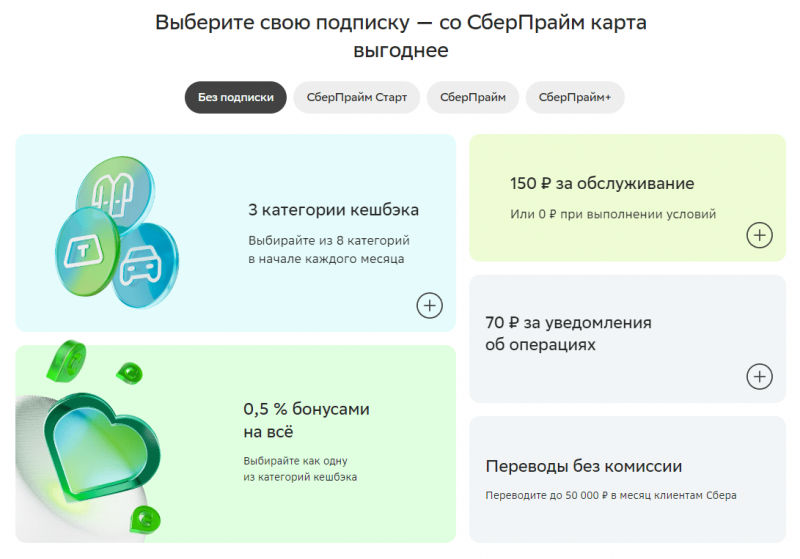Expand 70 ₽ за уведомления plus icon
The width and height of the screenshot is (800, 559).
(759, 376)
